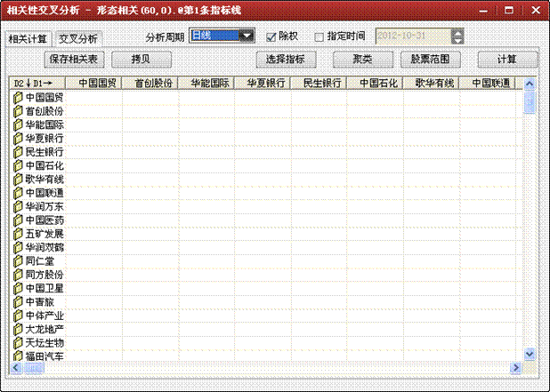This screenshot has width=550, height=392.
Task: Click the folder icon beside 同仁堂 row
Action: tap(18, 261)
